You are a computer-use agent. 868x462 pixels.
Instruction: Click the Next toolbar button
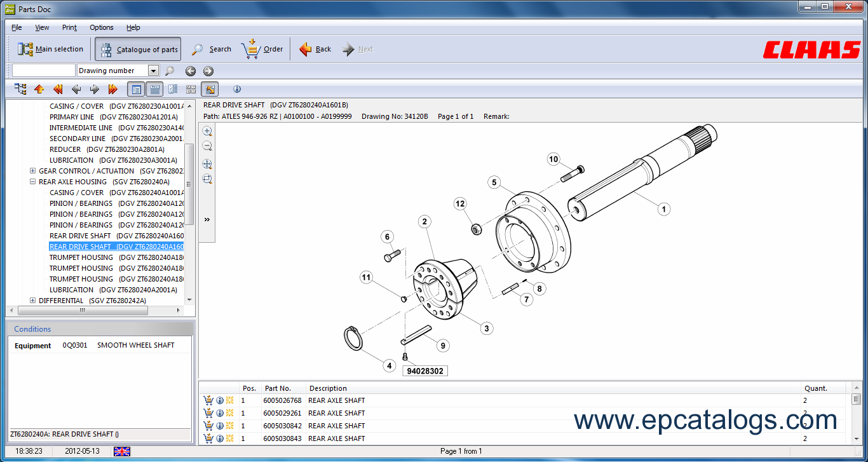[x=357, y=49]
